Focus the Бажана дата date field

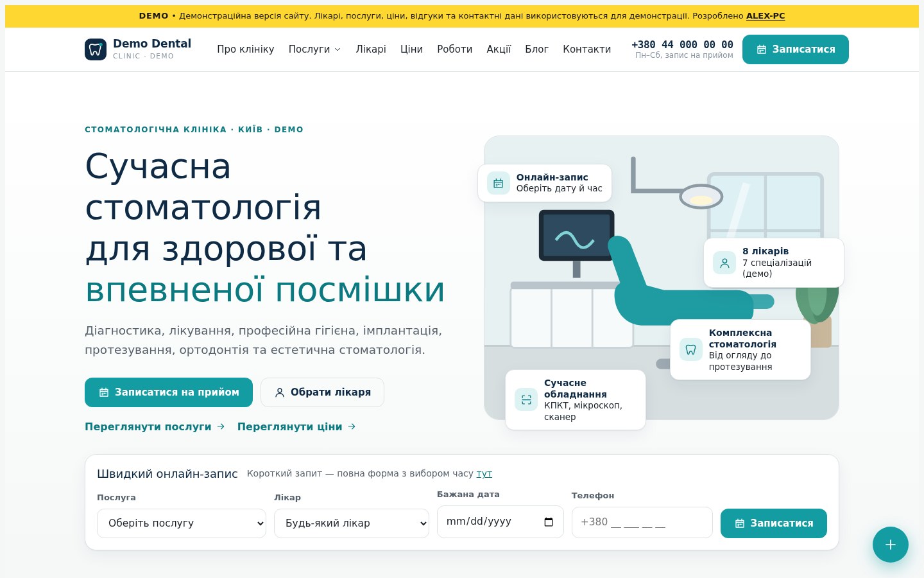[501, 521]
